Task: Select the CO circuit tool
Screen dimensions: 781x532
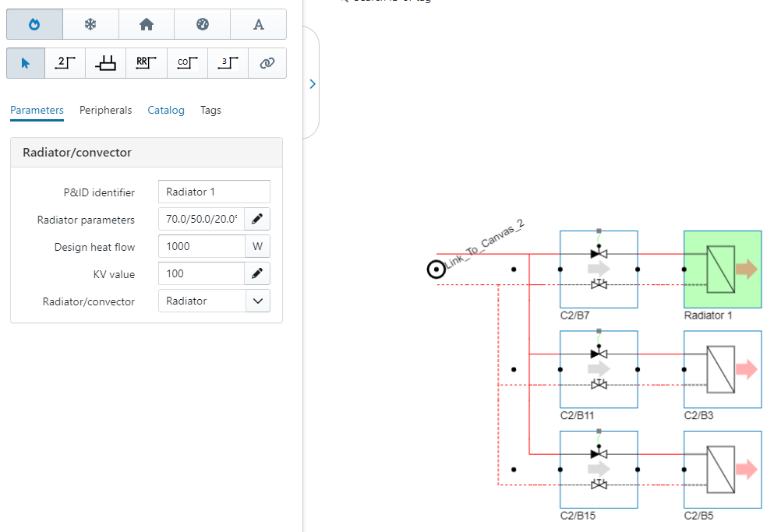Action: point(186,63)
